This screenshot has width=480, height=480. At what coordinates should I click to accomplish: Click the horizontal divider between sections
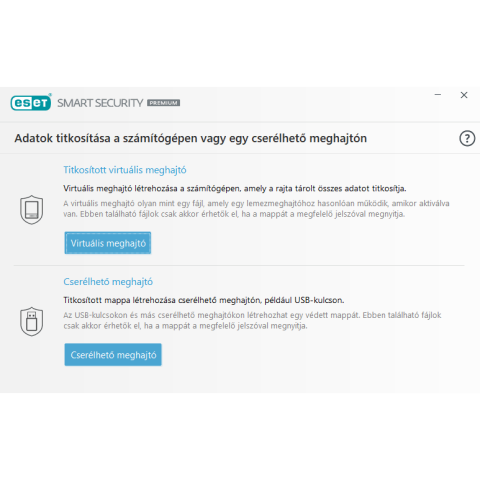tap(239, 266)
